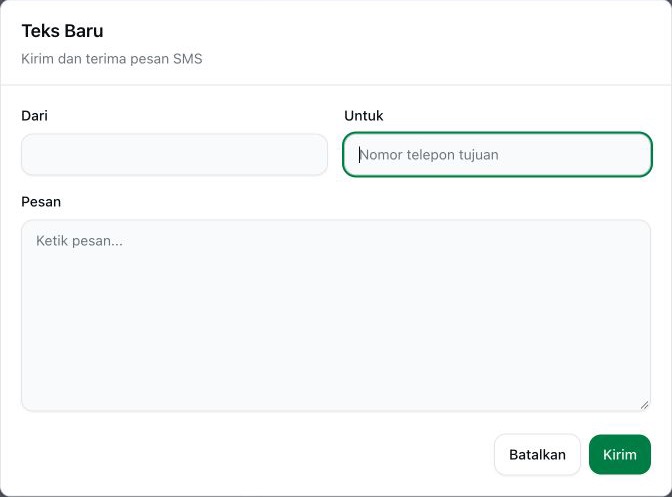Click the Untuk phone number field

coord(498,155)
